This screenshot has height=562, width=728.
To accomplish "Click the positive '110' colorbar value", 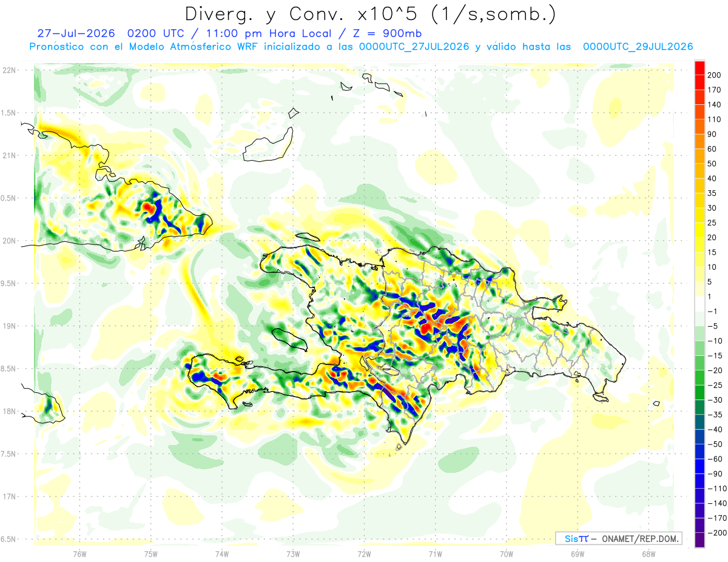I will (714, 119).
